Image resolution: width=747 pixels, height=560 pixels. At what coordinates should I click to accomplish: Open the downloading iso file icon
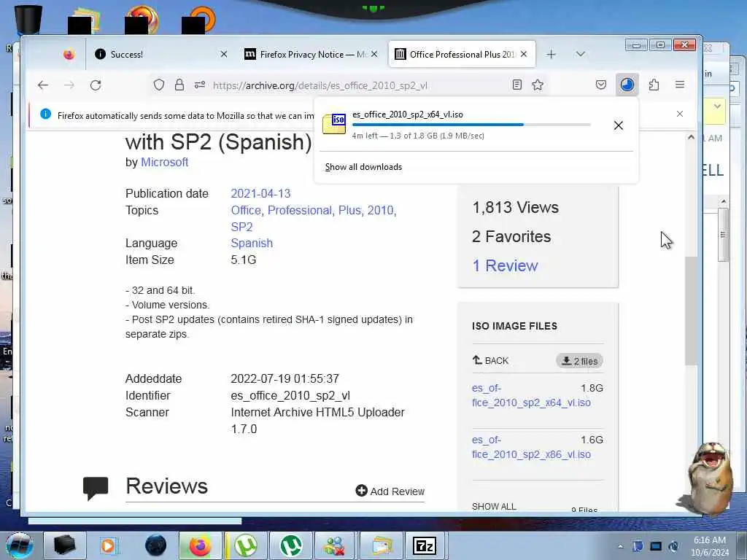click(x=334, y=124)
